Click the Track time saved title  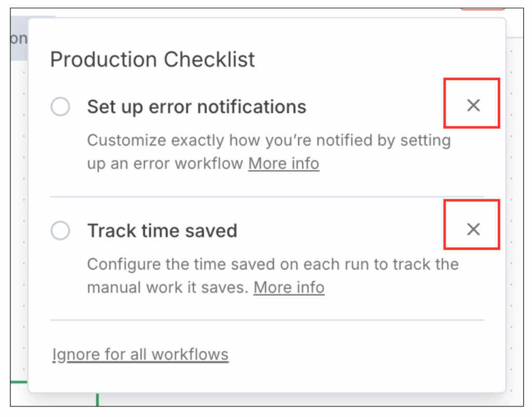162,230
